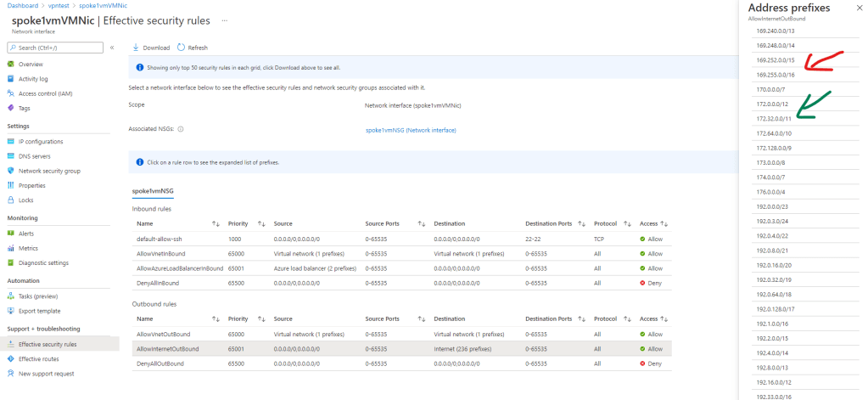
Task: Click in the sidebar Search box
Action: pos(55,48)
